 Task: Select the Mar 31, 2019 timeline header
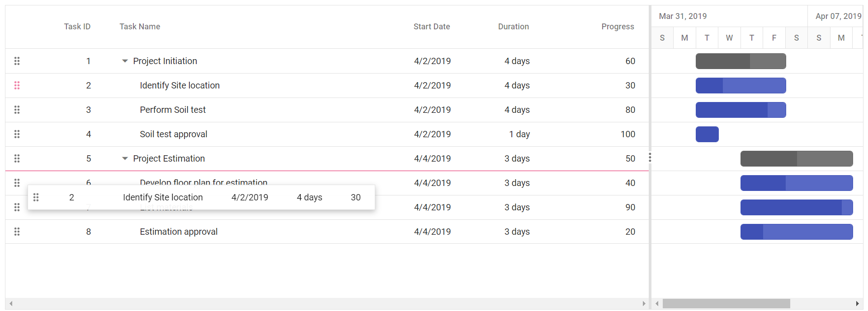pos(683,16)
